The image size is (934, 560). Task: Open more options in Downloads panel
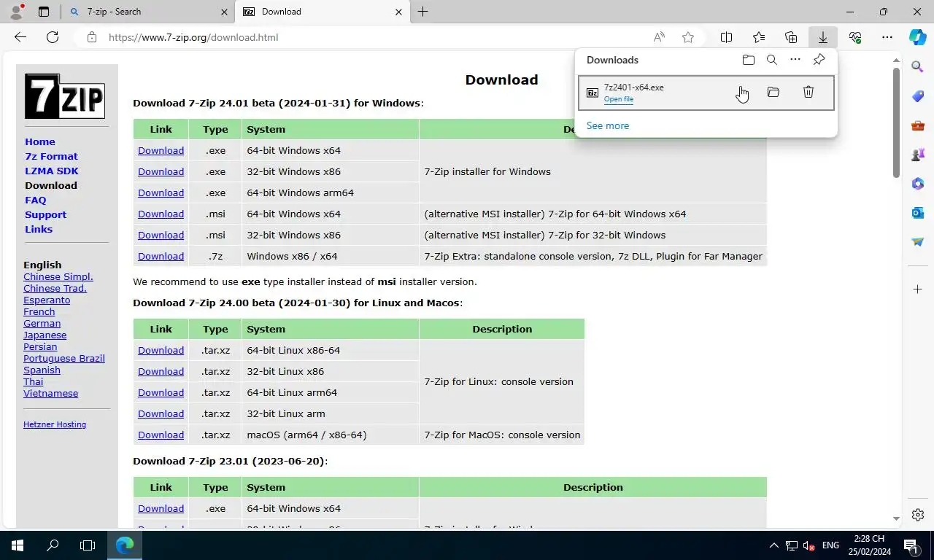tap(795, 60)
